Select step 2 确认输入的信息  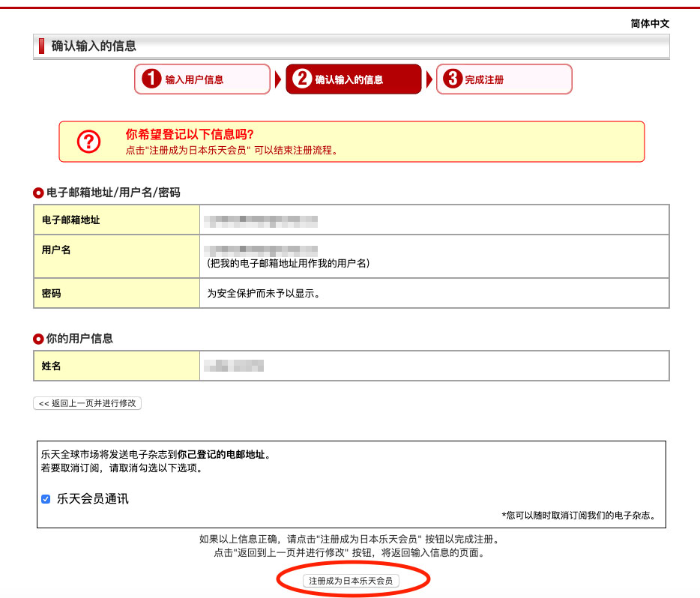[354, 79]
